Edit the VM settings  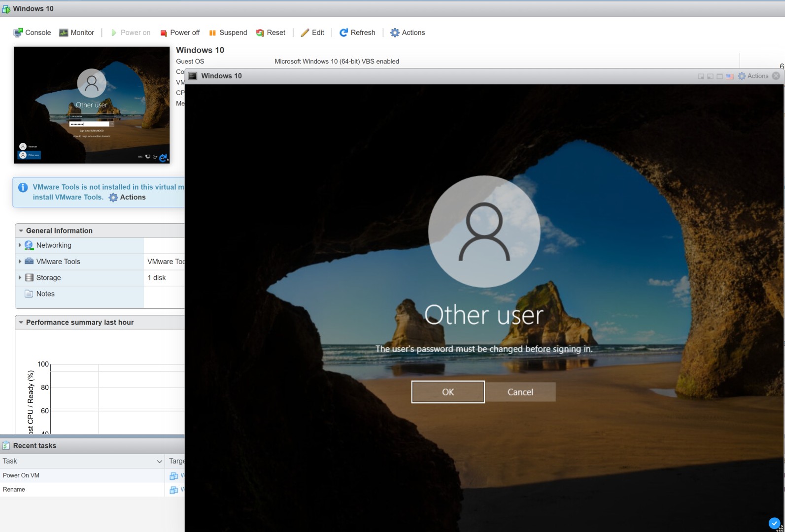[x=312, y=33]
